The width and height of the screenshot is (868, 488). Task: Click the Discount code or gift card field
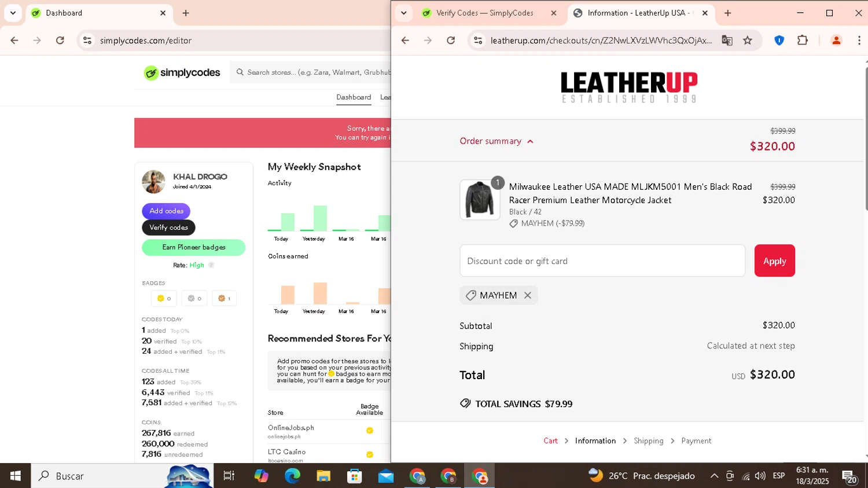coord(602,261)
